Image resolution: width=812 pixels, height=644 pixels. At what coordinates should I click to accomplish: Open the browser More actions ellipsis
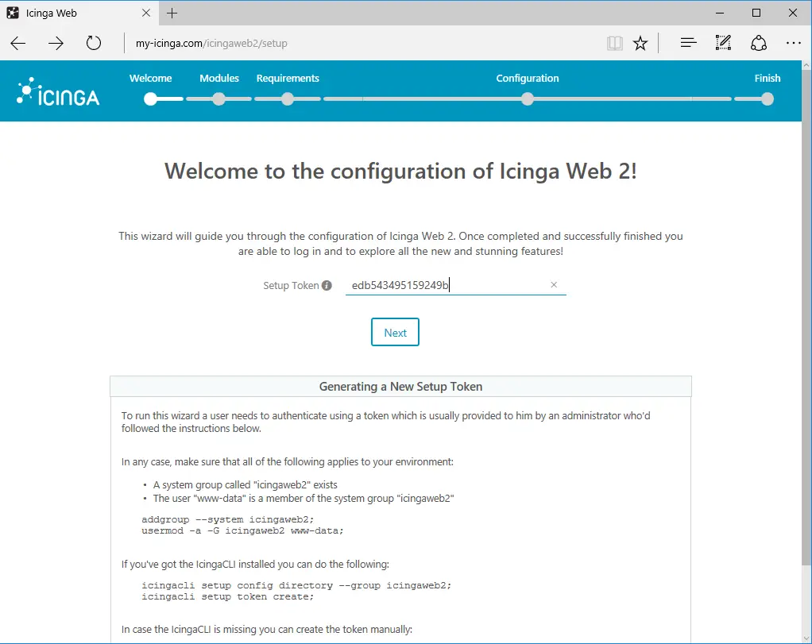point(794,44)
